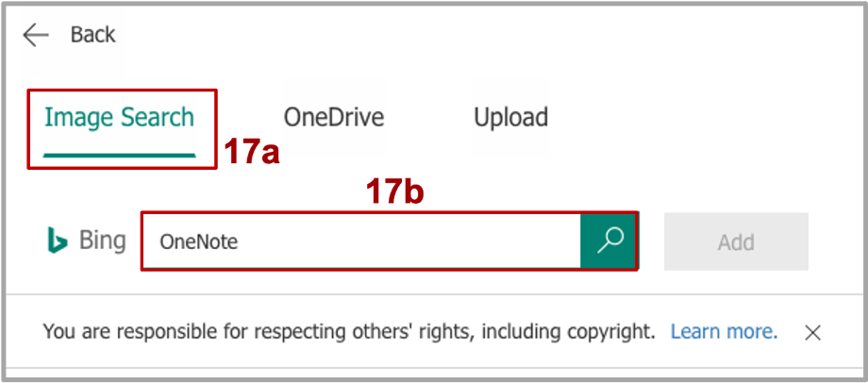The image size is (868, 383).
Task: Click the red 17a annotation label
Action: [x=251, y=154]
